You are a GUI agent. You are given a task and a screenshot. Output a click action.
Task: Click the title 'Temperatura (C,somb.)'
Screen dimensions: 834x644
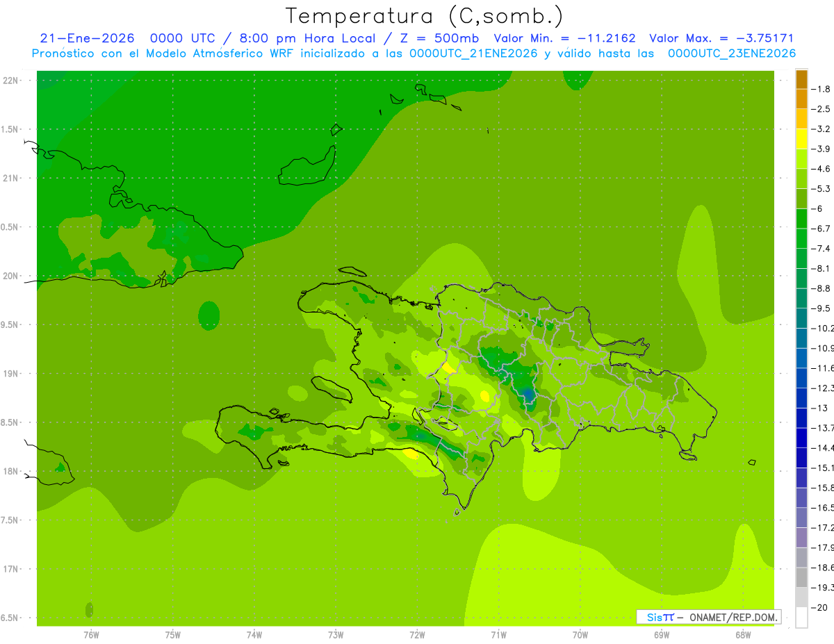click(425, 16)
